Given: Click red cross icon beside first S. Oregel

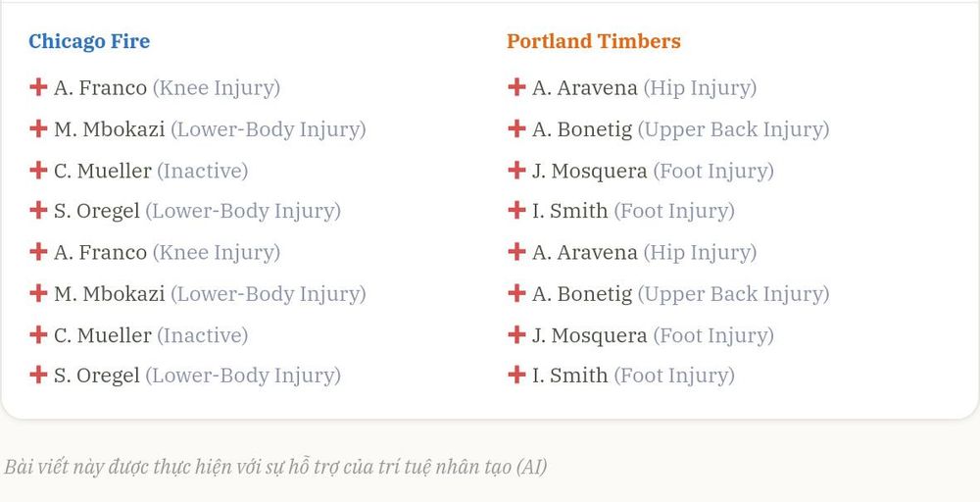Looking at the screenshot, I should 38,210.
